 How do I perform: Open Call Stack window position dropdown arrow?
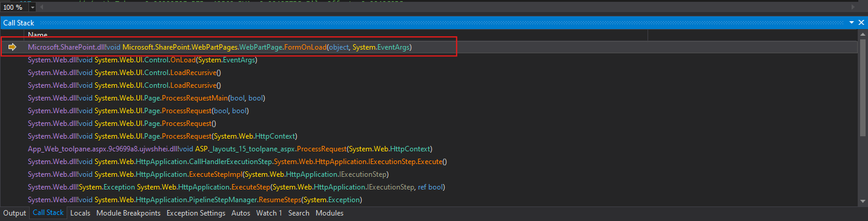click(x=852, y=22)
